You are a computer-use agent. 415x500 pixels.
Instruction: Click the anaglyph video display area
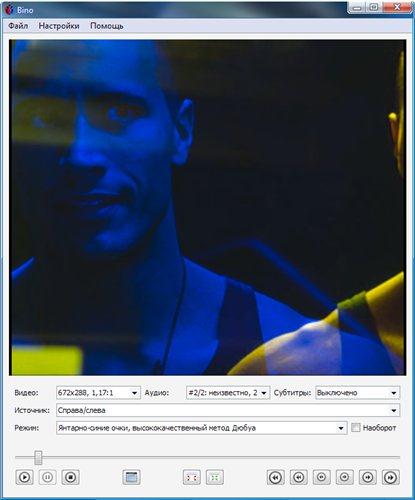point(207,207)
